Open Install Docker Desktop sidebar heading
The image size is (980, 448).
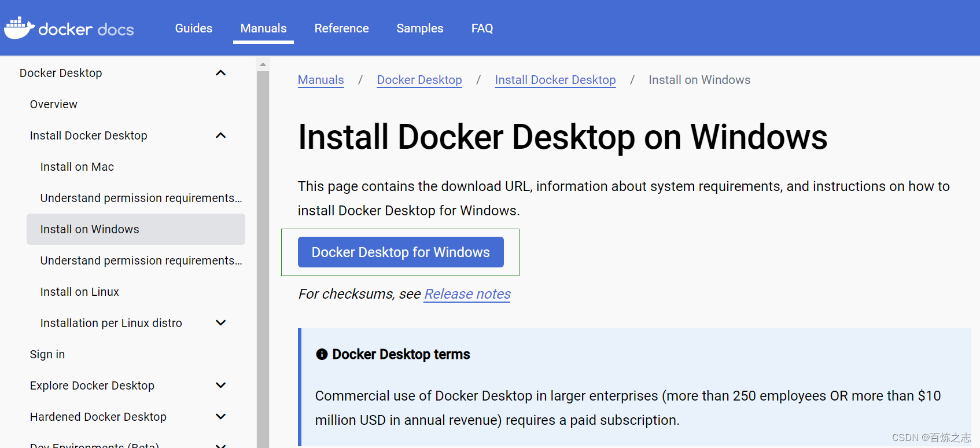pyautogui.click(x=89, y=135)
